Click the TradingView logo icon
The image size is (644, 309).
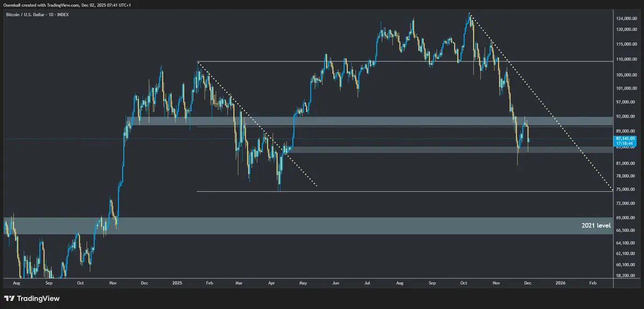tap(10, 298)
